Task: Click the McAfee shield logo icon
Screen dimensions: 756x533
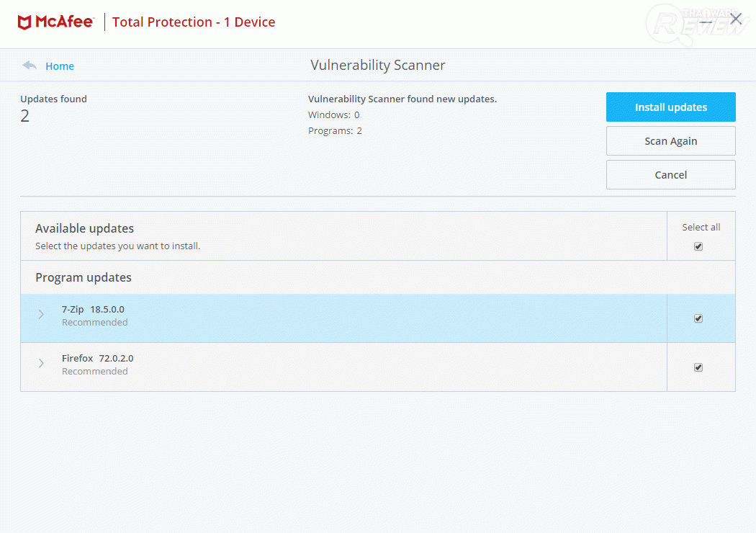Action: click(24, 22)
